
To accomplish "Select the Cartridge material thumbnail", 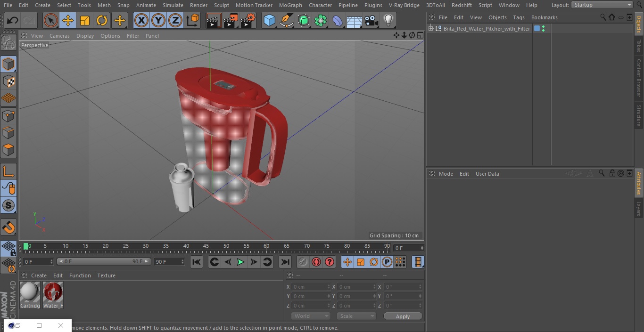I will point(30,292).
